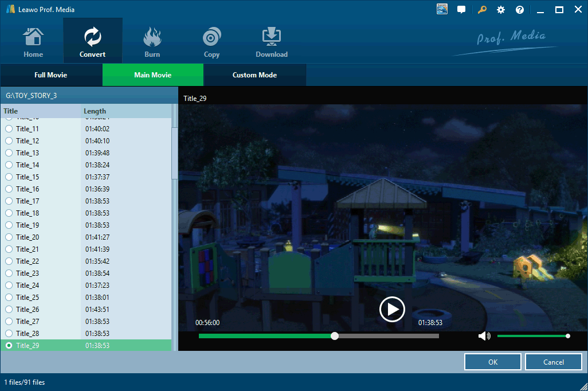
Task: Select Title_24 radio button
Action: (x=9, y=285)
